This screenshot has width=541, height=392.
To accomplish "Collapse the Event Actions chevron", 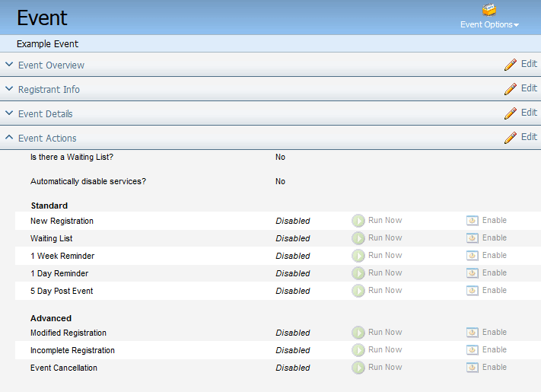I will pos(9,137).
